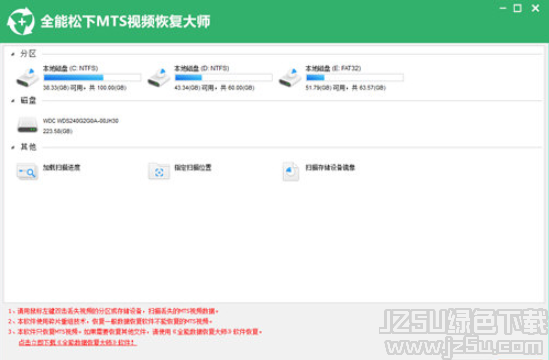Viewport: 549px width, 360px height.
Task: Click the "本地磁盘 (E: FAT32)" label
Action: click(x=333, y=68)
